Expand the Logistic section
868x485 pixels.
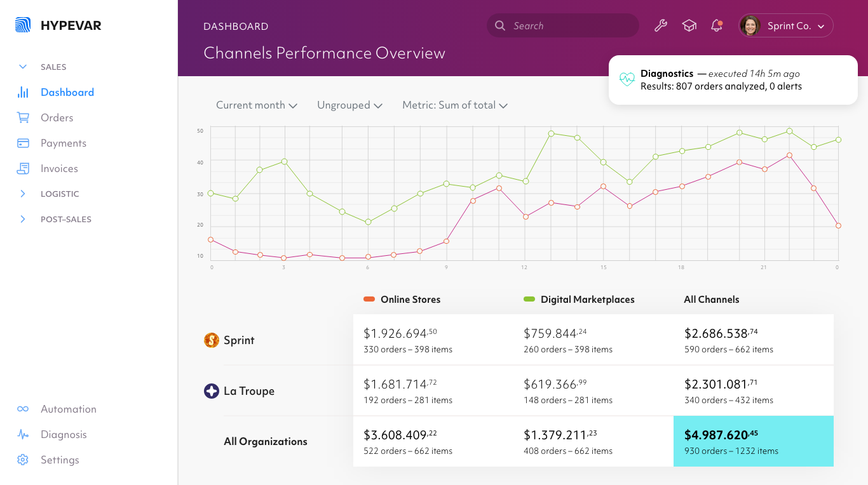(24, 194)
